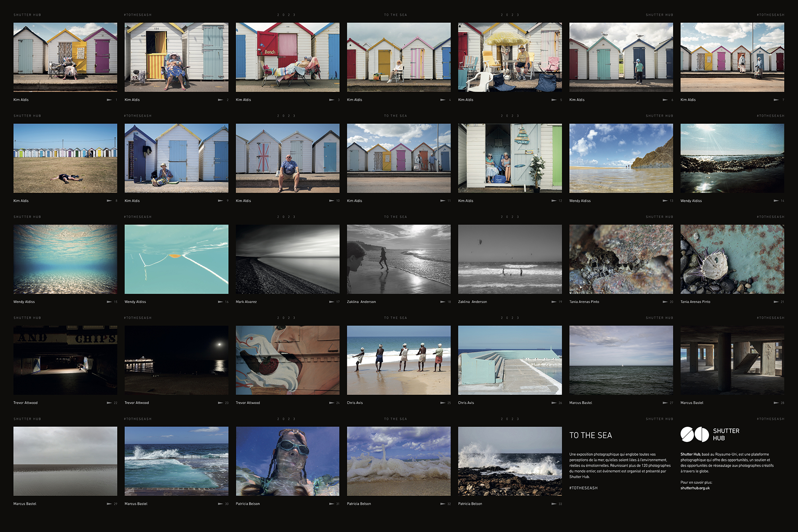Click the #TOTHESEASH hashtag in the description panel
Image resolution: width=798 pixels, height=532 pixels.
[583, 487]
